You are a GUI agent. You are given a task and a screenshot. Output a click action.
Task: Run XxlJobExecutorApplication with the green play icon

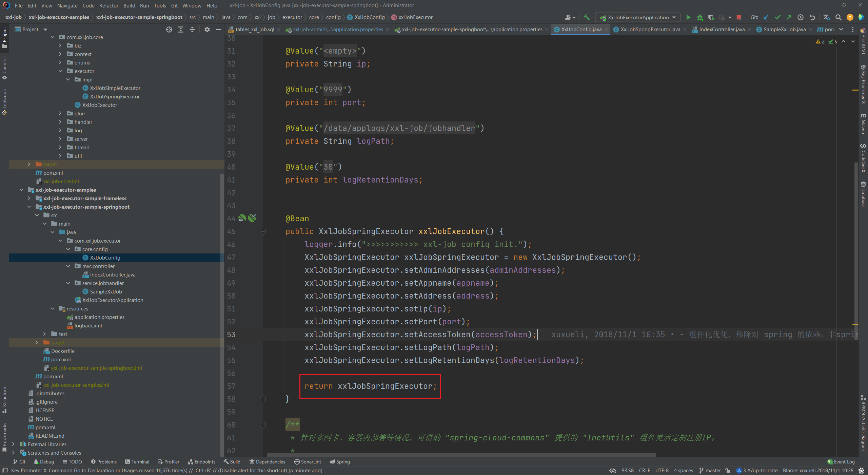pos(688,17)
